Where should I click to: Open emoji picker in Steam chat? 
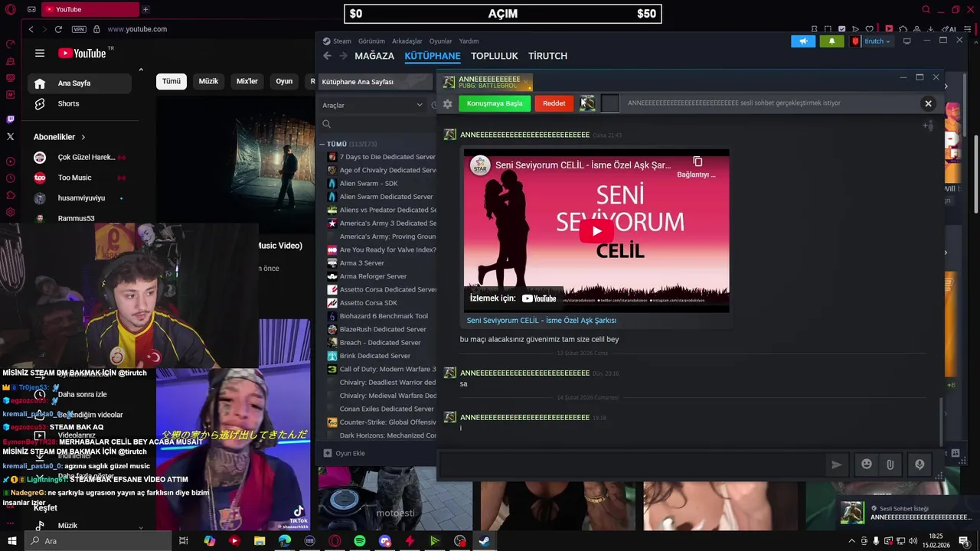[x=866, y=464]
